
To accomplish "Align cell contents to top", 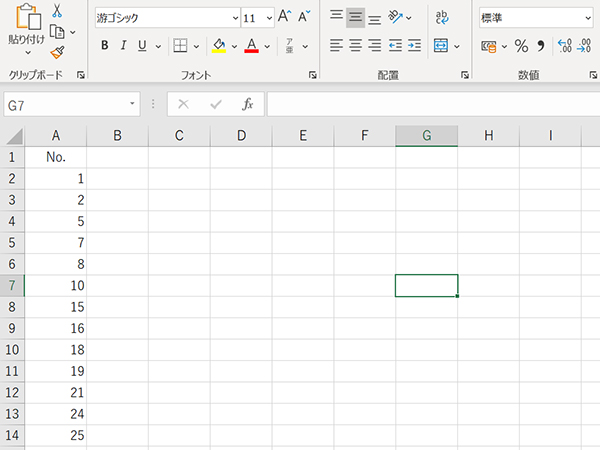I will (336, 16).
